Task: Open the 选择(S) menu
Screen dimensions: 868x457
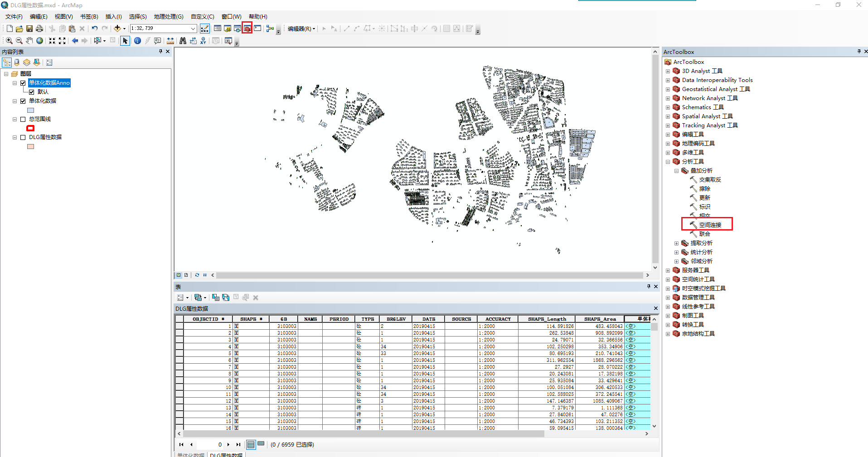Action: click(x=137, y=17)
